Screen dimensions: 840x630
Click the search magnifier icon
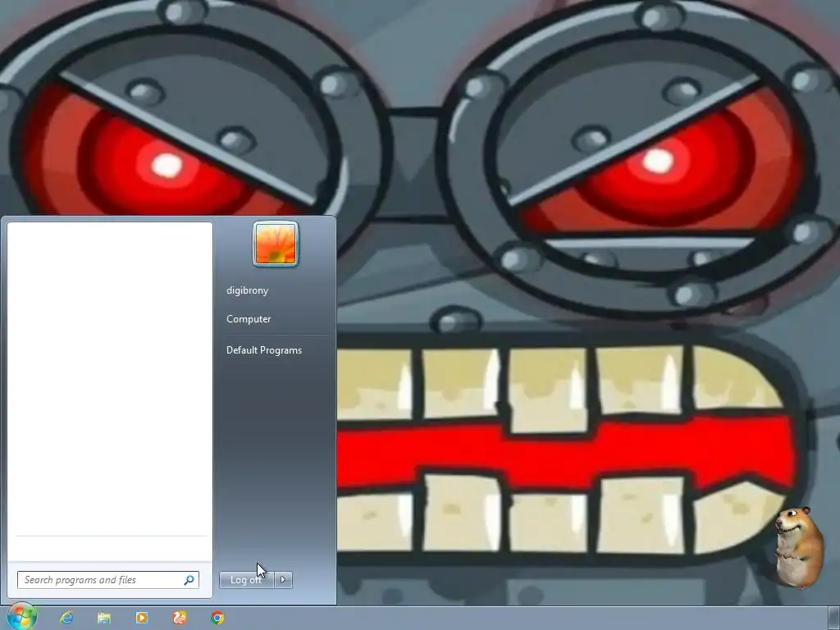(189, 580)
